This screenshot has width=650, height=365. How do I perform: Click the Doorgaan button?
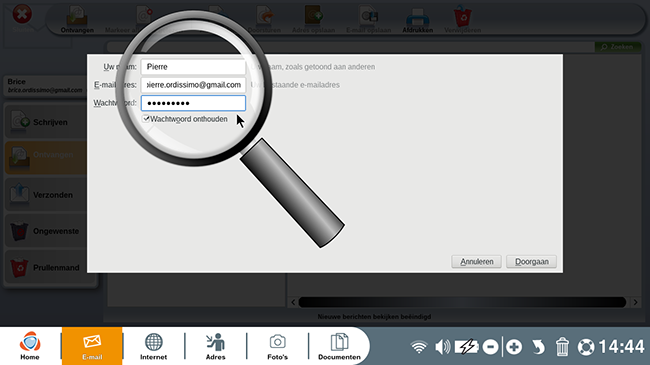coord(531,262)
